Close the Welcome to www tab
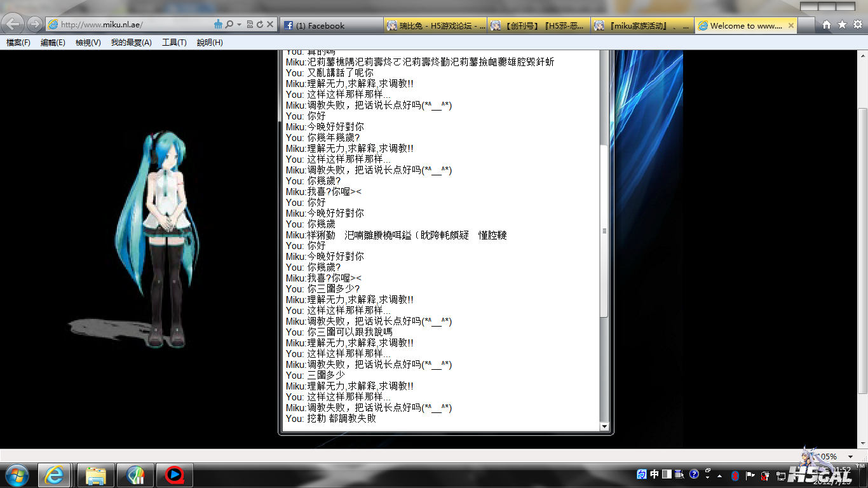 tap(790, 25)
